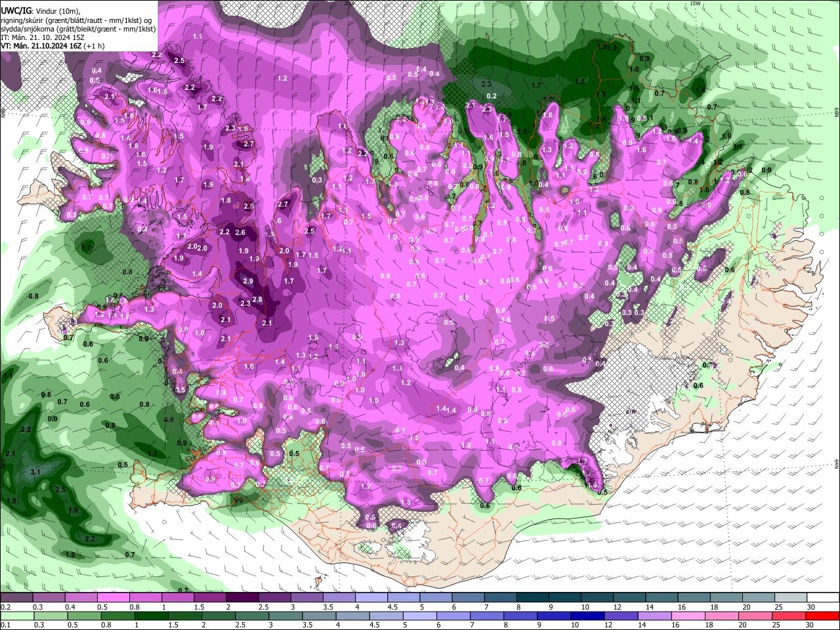Click the 'slydda/snjókoma' legend description line
This screenshot has height=630, width=840.
point(78,29)
